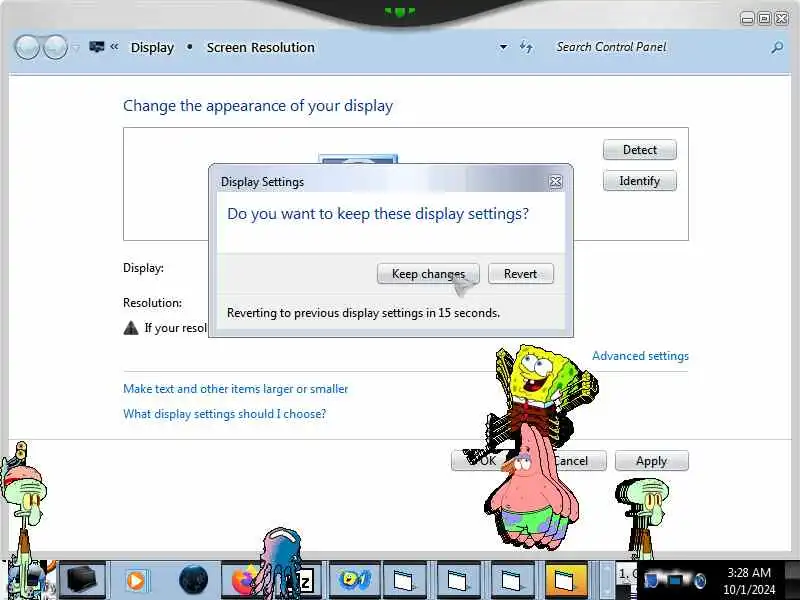Click the Revert button

point(520,273)
